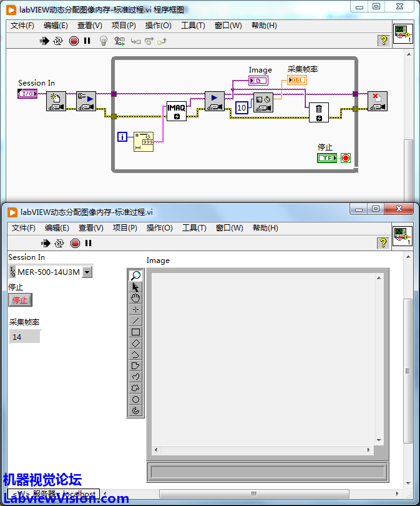Select the Pan hand tool in image palette
This screenshot has height=506, width=420.
[x=135, y=298]
